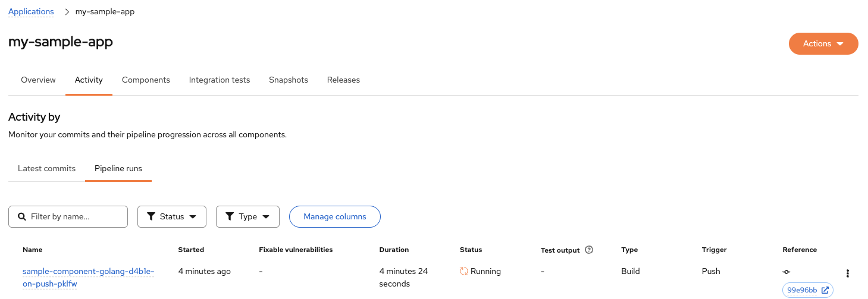This screenshot has width=868, height=299.
Task: Open the kebab menu for the pipeline run row
Action: 848,273
